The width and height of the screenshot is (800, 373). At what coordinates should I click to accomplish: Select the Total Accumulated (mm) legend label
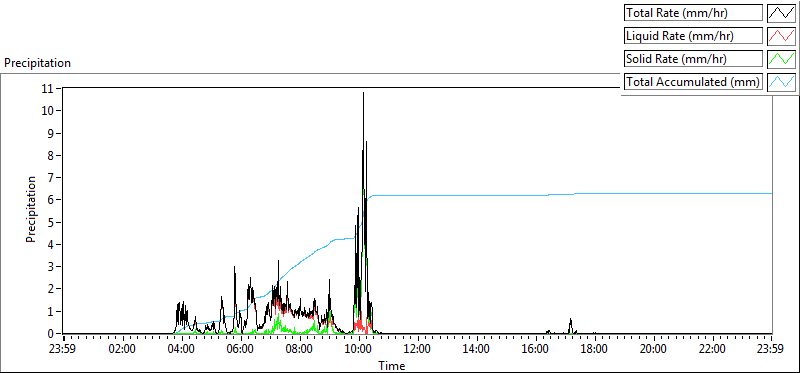[x=693, y=82]
